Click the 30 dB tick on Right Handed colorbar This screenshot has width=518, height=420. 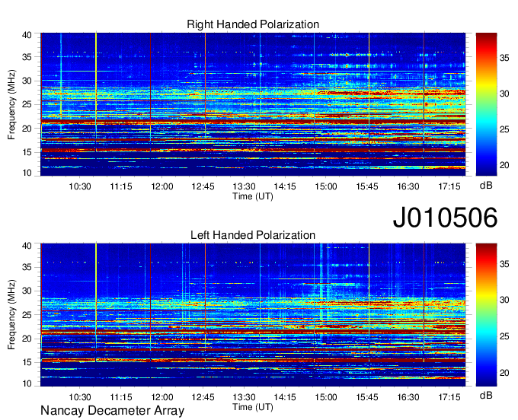point(504,94)
